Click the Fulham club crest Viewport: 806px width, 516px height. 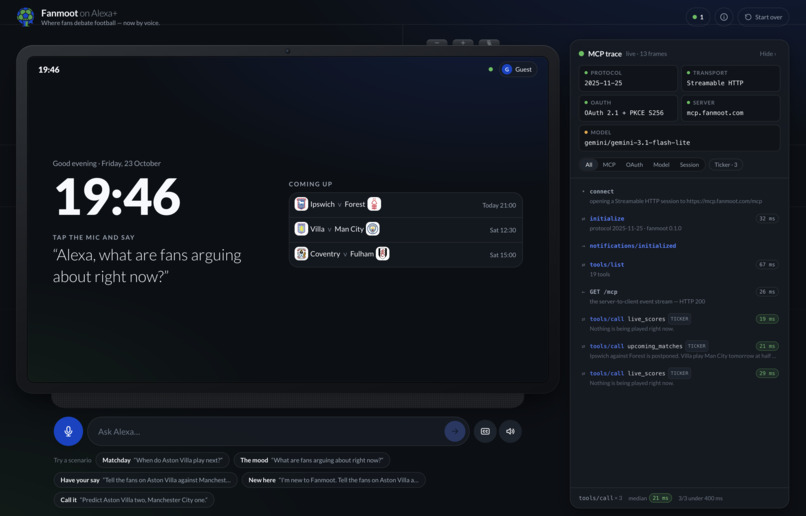coord(382,253)
